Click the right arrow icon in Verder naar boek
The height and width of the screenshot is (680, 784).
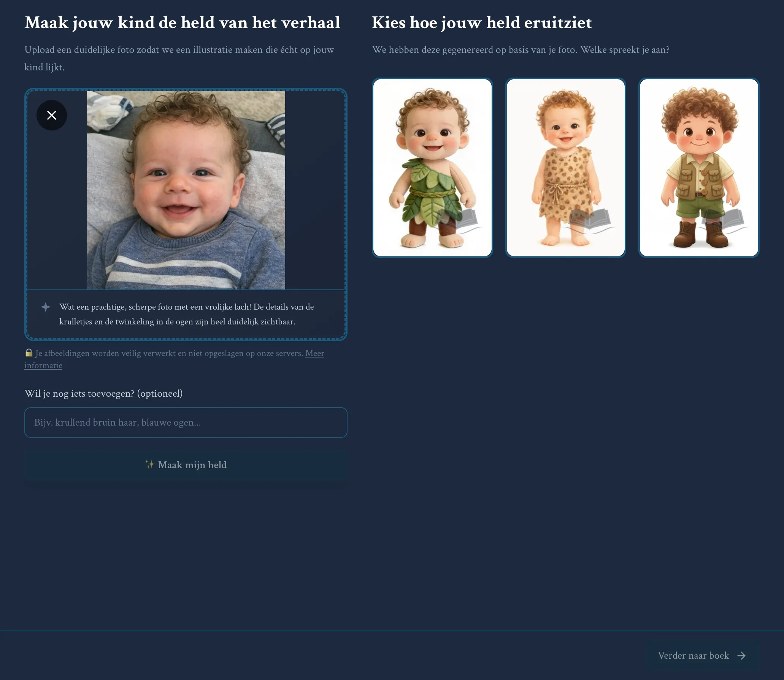[x=741, y=656]
